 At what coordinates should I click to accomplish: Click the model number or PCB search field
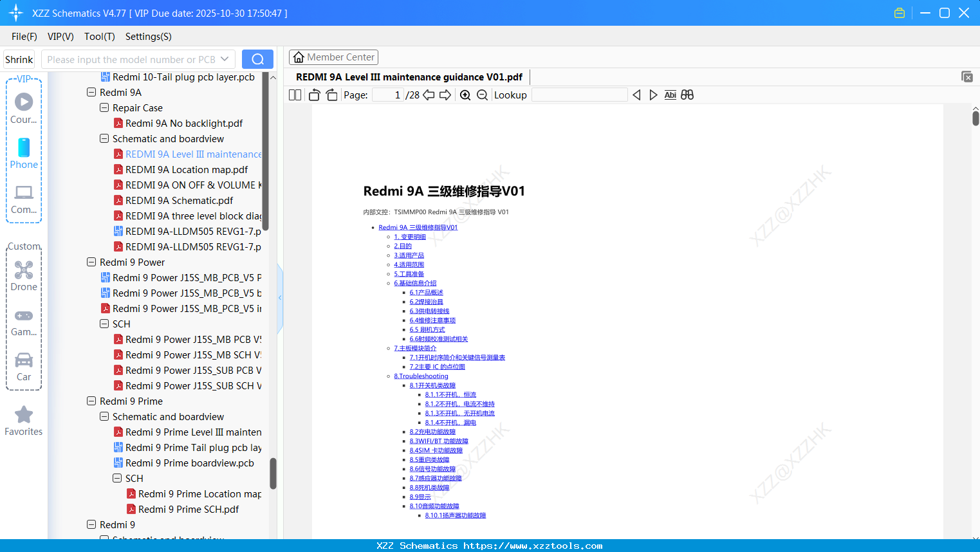(131, 59)
